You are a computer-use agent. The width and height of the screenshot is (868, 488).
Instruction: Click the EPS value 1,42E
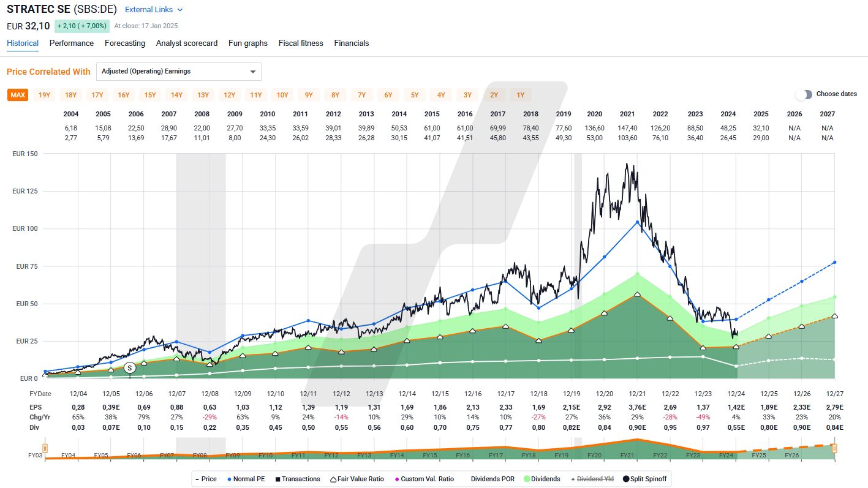click(737, 407)
